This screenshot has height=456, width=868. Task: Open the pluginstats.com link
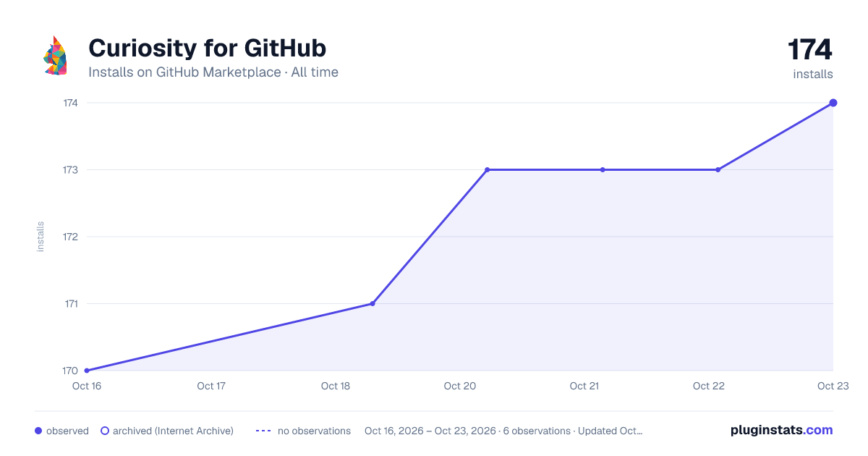tap(781, 430)
